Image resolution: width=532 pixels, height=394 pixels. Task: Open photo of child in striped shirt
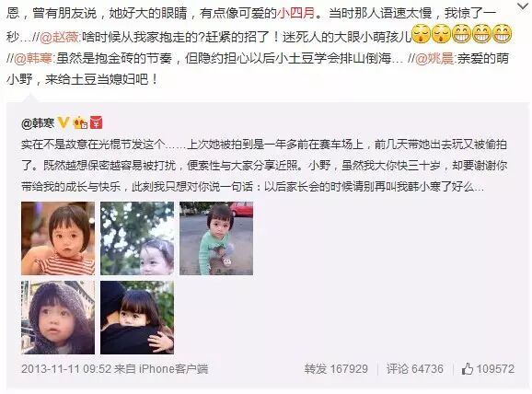[58, 238]
